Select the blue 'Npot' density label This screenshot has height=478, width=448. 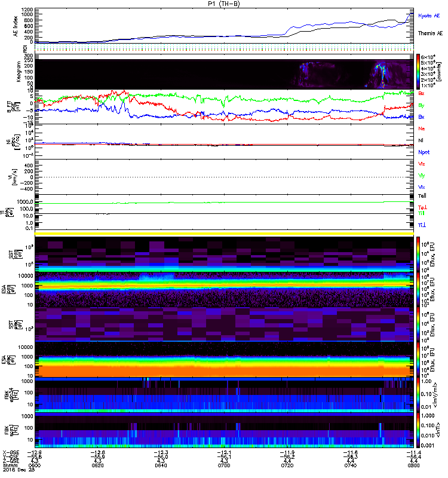(424, 152)
